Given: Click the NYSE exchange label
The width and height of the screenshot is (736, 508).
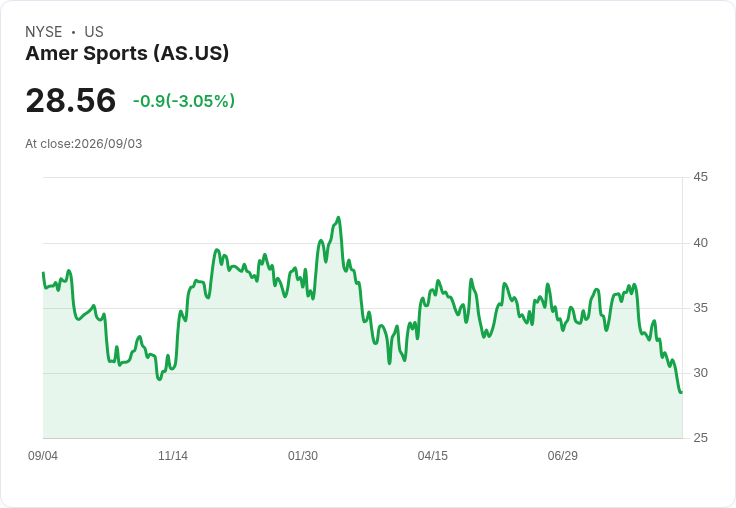Looking at the screenshot, I should tap(44, 32).
